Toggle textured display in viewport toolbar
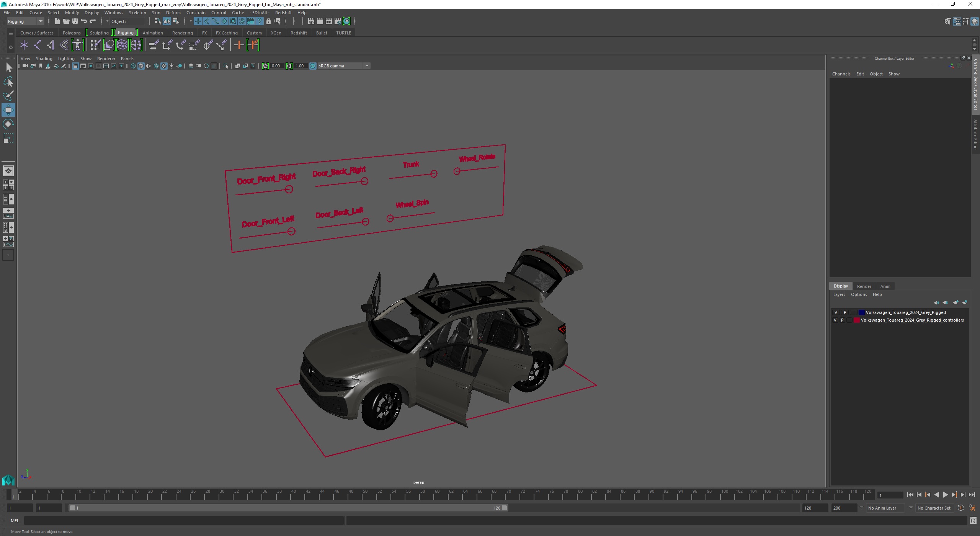The height and width of the screenshot is (536, 980). click(x=164, y=66)
